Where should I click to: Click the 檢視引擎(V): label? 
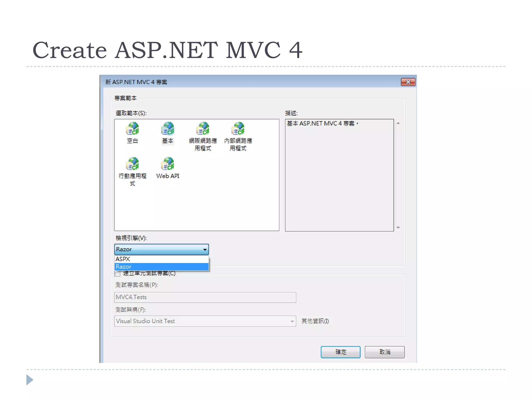tap(131, 238)
